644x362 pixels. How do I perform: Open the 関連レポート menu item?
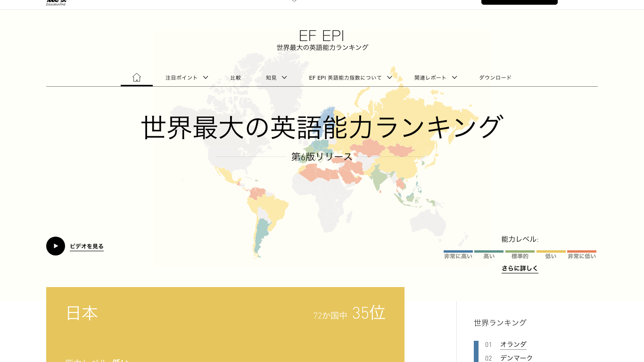pos(430,78)
